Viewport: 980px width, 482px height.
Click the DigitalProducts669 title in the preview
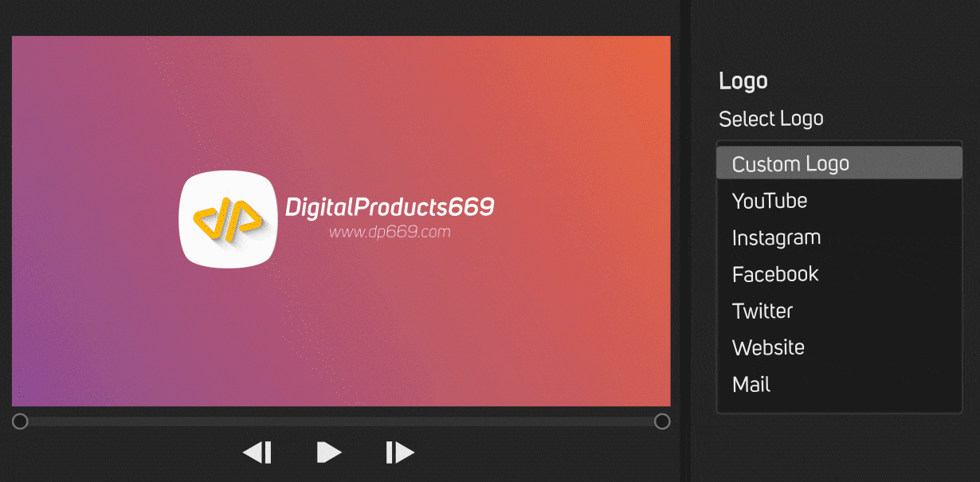[390, 207]
